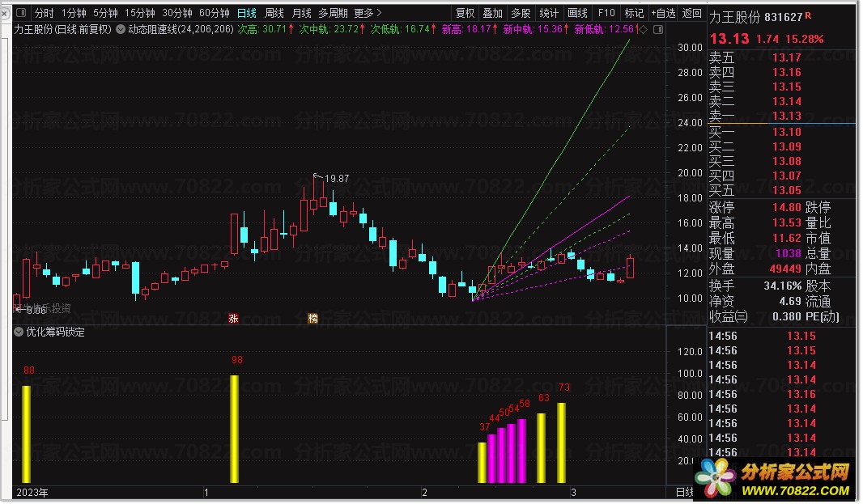This screenshot has height=504, width=863.
Task: Click the chart title 力王股份(日线.前复权)
Action: (63, 29)
